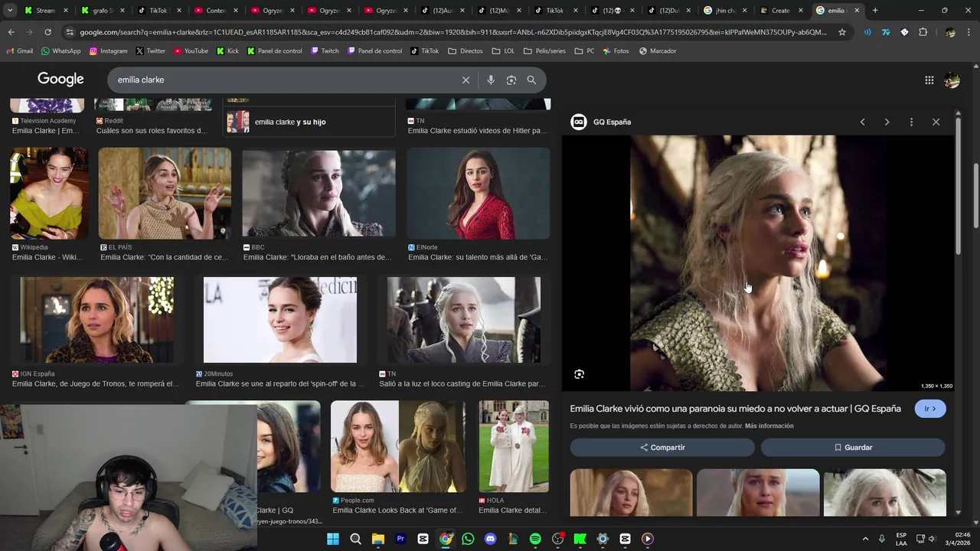Open the People.com image result
The image size is (980, 551).
click(398, 446)
